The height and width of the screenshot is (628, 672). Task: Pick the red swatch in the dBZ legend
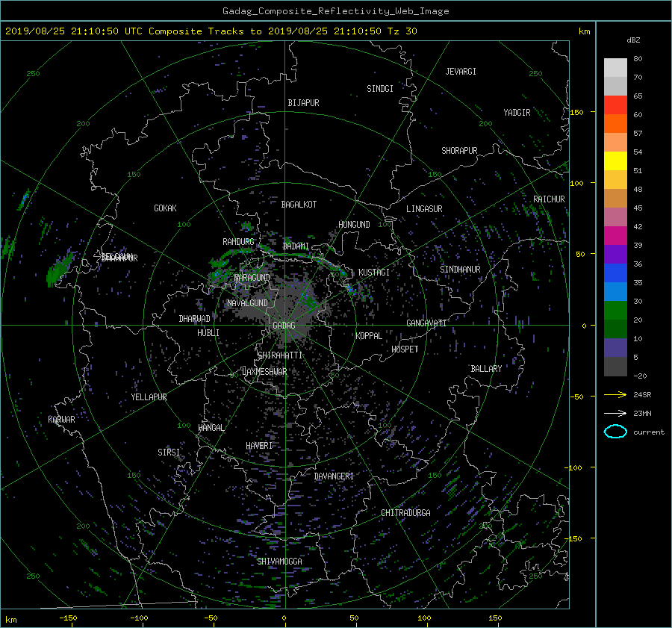point(615,105)
